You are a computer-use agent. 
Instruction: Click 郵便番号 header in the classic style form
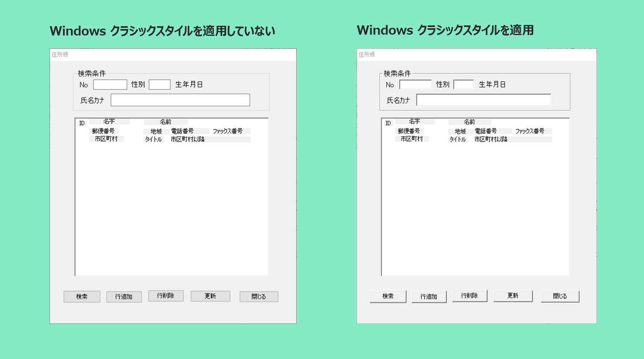tap(409, 131)
